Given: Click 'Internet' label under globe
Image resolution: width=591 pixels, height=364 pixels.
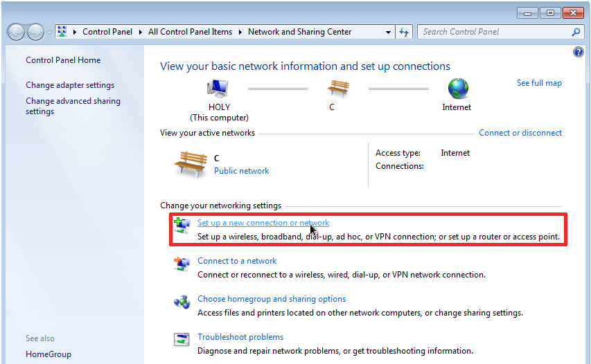Looking at the screenshot, I should [457, 107].
